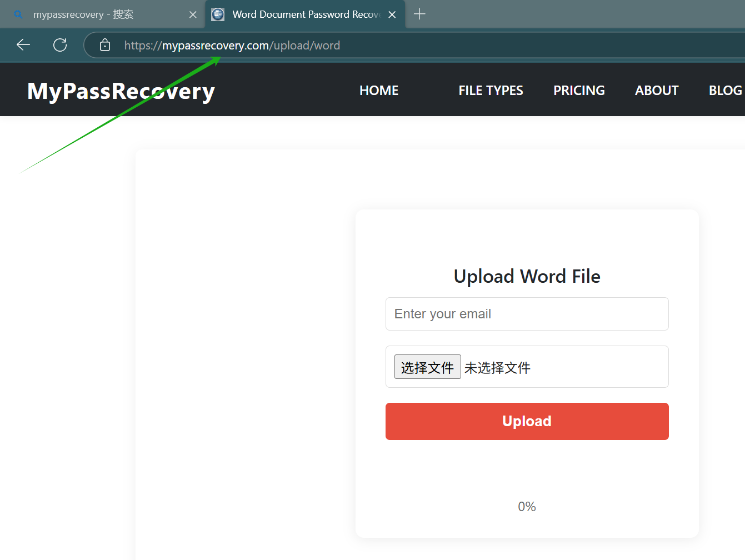Select the Word Document Password Recovery tab
This screenshot has width=745, height=560.
click(x=300, y=14)
